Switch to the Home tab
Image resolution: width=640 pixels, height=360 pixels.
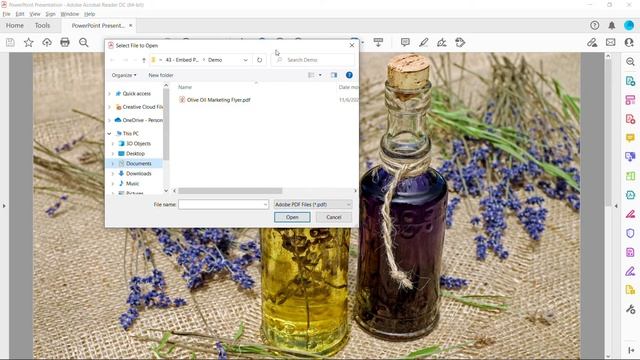pos(15,25)
